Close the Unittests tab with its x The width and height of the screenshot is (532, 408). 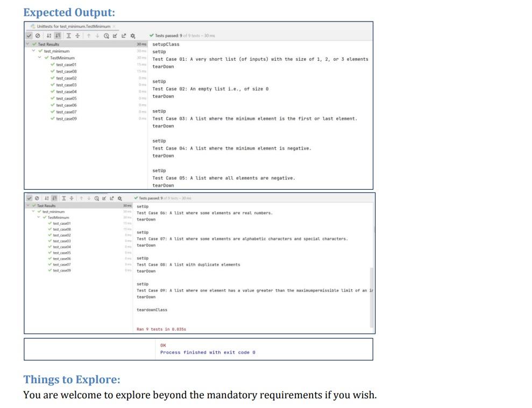pyautogui.click(x=114, y=26)
